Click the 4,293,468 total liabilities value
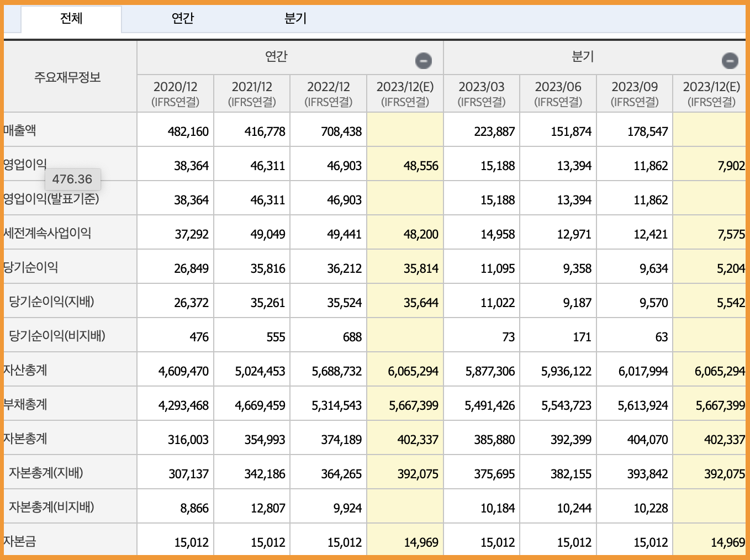The image size is (750, 560). (x=183, y=405)
